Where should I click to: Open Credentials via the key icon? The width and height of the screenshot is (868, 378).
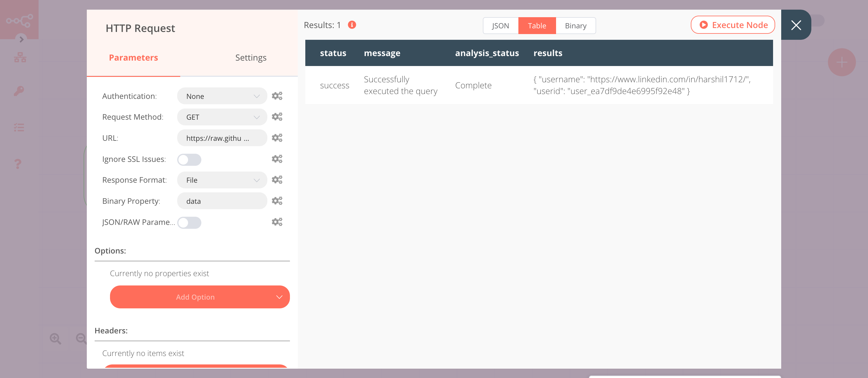click(19, 91)
